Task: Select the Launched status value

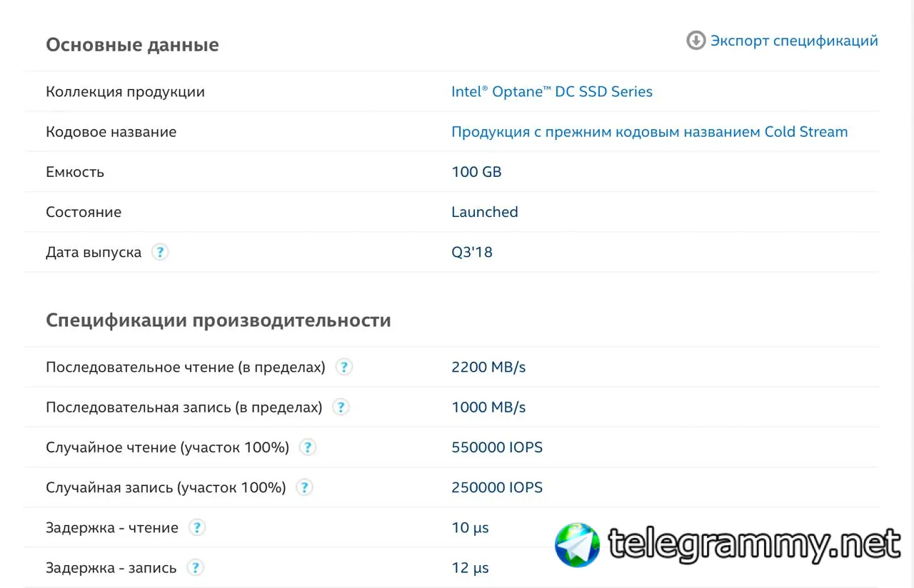Action: click(x=485, y=212)
